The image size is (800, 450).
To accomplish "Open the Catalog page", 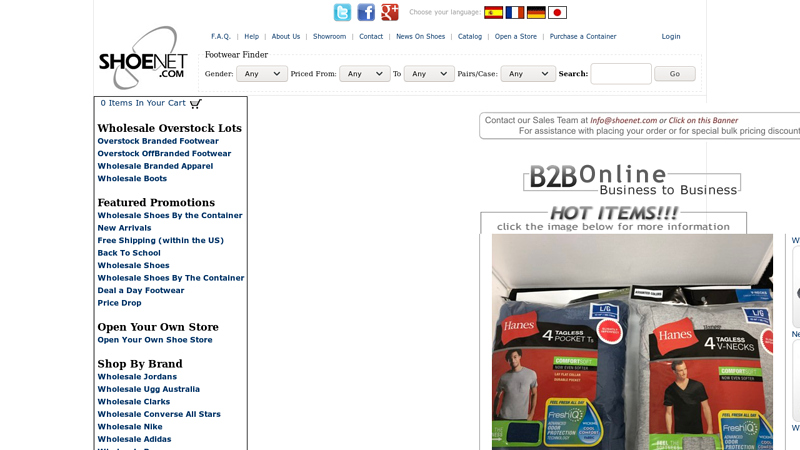I will click(470, 36).
